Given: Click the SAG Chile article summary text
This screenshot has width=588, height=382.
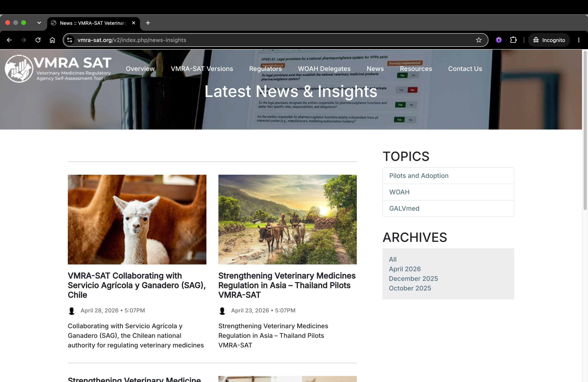Looking at the screenshot, I should point(136,336).
